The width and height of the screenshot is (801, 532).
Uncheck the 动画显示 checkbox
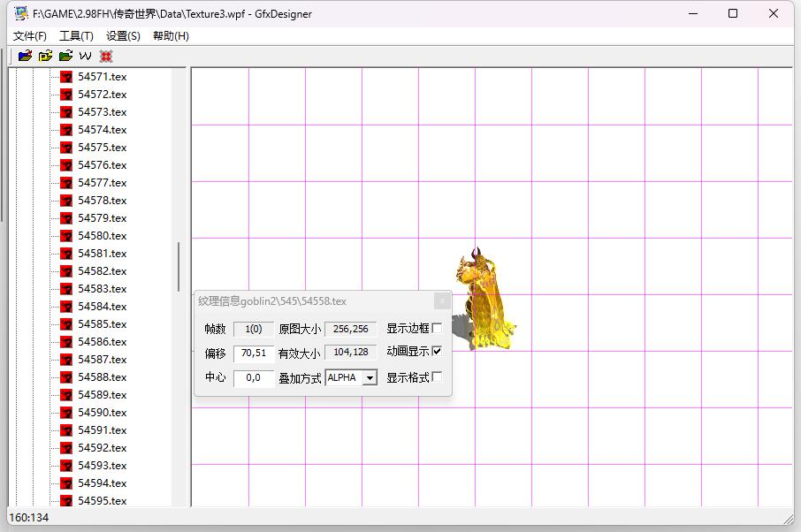(x=437, y=351)
